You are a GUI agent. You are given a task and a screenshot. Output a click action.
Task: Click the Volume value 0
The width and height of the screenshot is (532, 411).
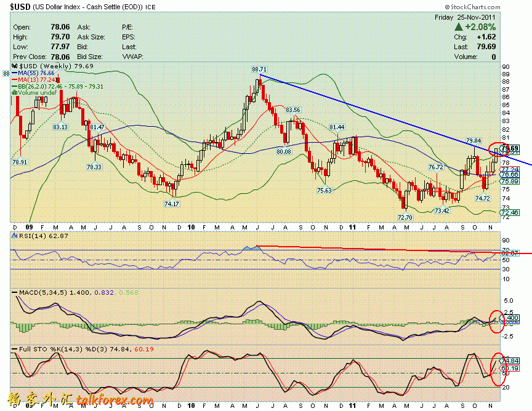[x=494, y=57]
